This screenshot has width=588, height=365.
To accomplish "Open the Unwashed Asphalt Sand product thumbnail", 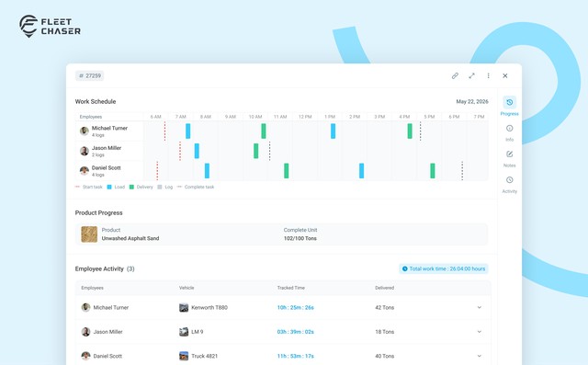I will click(89, 234).
